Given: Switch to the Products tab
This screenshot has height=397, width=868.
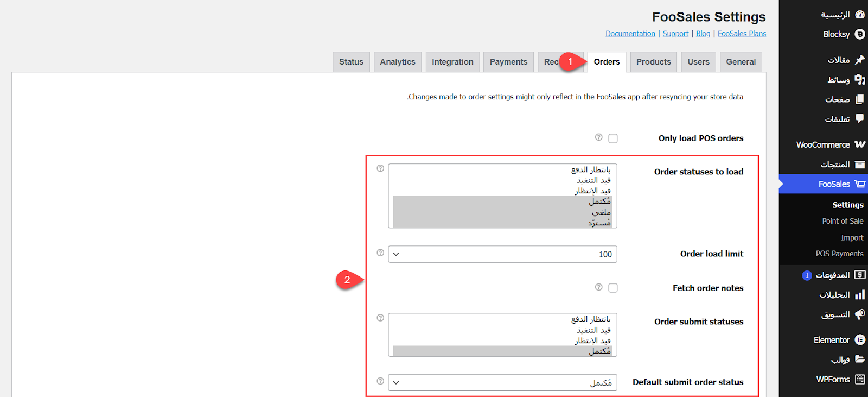Looking at the screenshot, I should tap(653, 62).
